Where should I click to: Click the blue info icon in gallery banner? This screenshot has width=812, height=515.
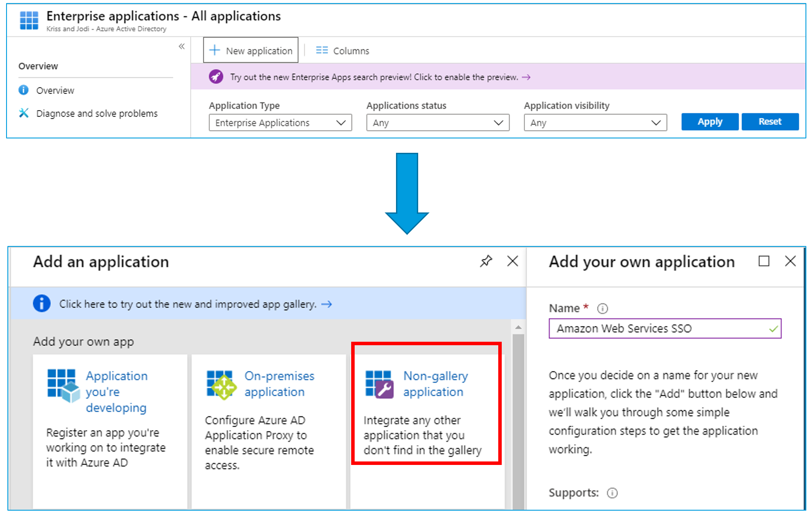pos(42,303)
